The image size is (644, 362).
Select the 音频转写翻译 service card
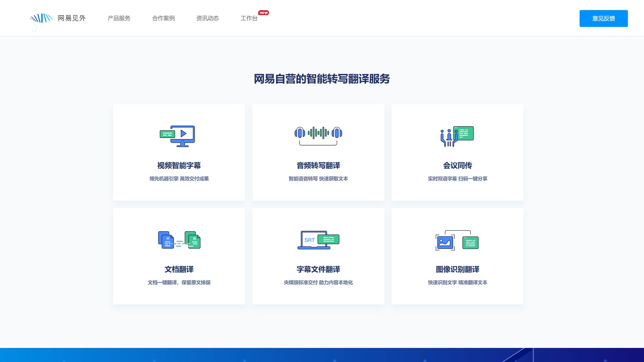[x=318, y=152]
